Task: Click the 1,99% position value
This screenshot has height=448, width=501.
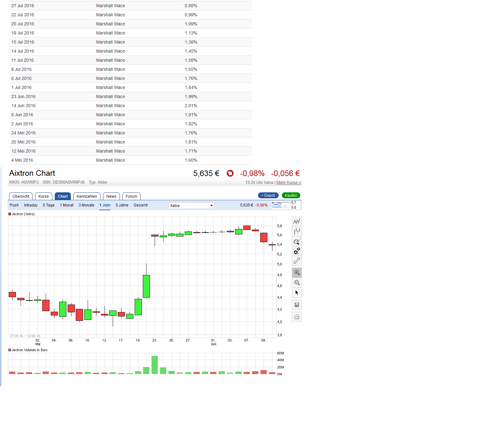Action: coord(191,96)
